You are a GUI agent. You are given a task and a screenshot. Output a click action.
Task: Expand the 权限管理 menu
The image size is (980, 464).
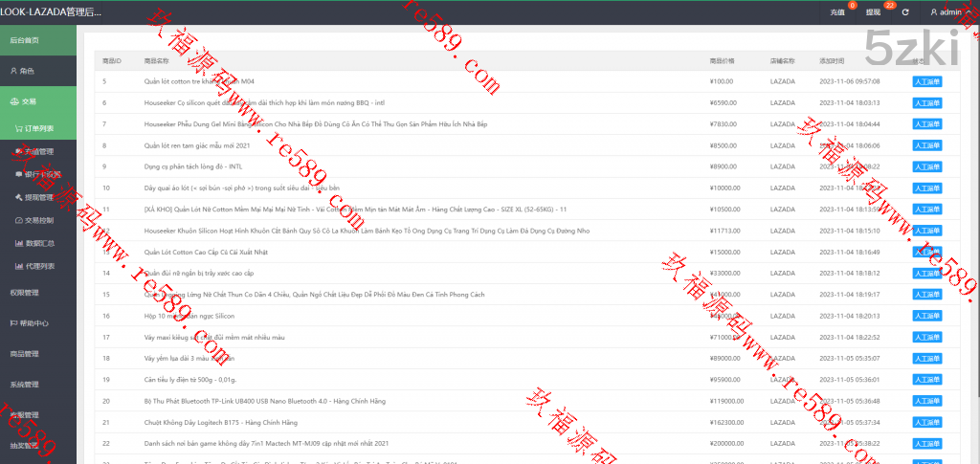click(25, 293)
